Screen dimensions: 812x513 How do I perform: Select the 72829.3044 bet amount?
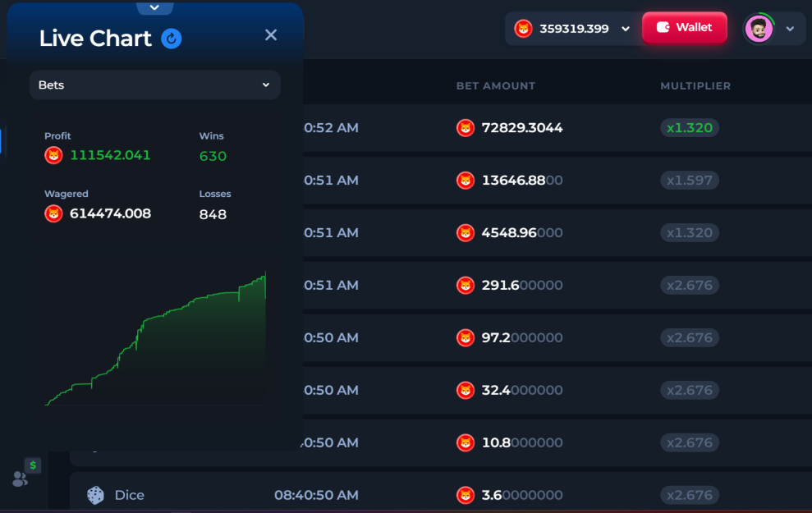point(522,128)
